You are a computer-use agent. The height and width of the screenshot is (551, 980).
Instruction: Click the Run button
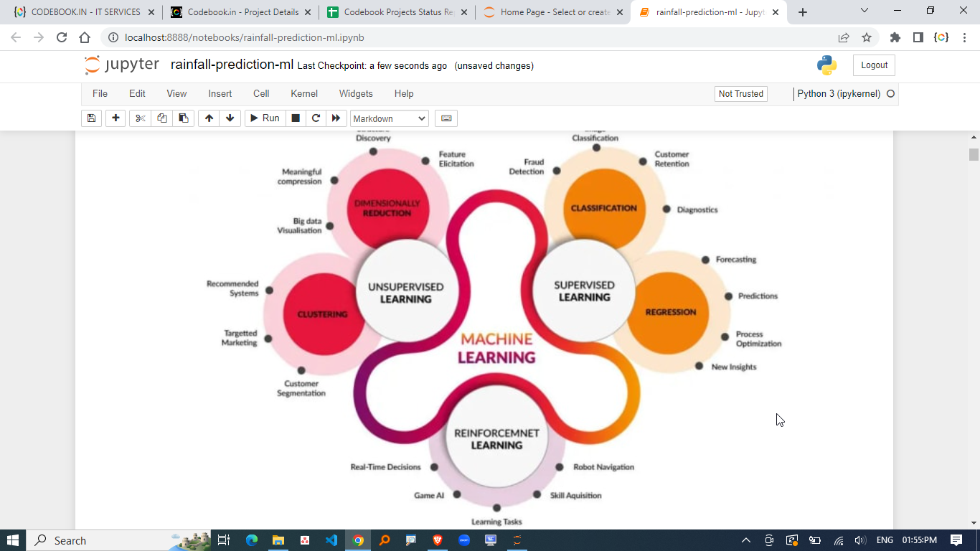(x=265, y=118)
